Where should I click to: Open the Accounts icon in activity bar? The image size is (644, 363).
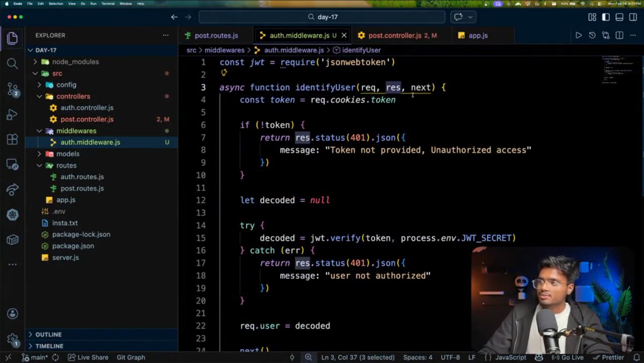point(12,314)
